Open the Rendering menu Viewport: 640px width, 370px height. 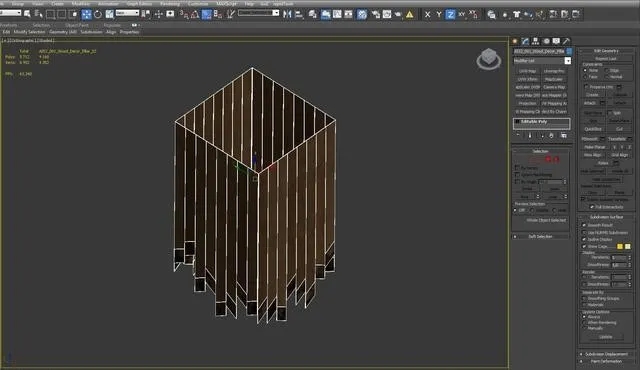(170, 4)
